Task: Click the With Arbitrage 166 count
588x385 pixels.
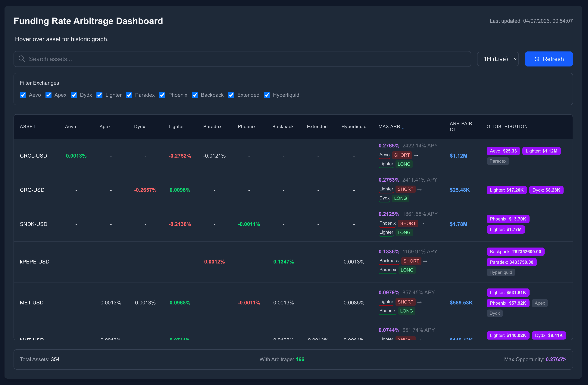Action: click(300, 359)
